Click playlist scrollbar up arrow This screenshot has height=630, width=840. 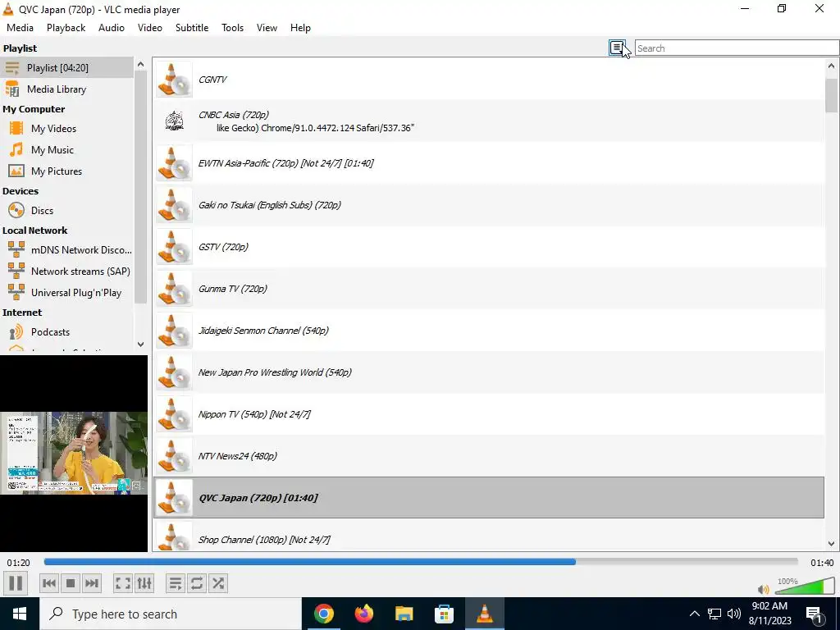point(831,66)
